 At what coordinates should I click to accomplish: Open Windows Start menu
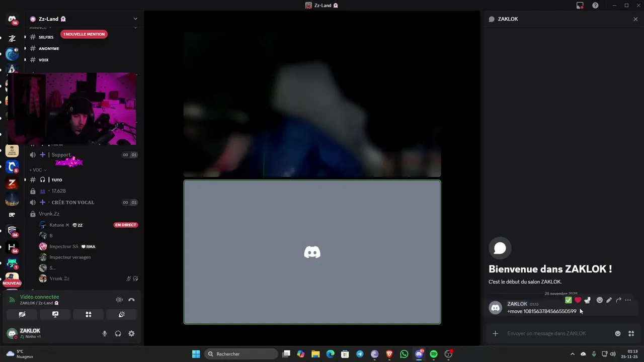pyautogui.click(x=196, y=354)
